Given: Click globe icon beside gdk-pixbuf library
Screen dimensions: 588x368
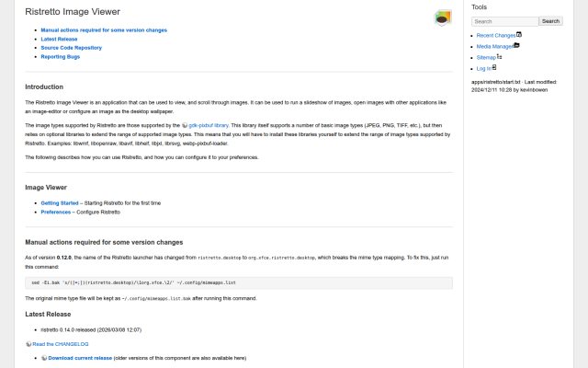Looking at the screenshot, I should [x=185, y=125].
